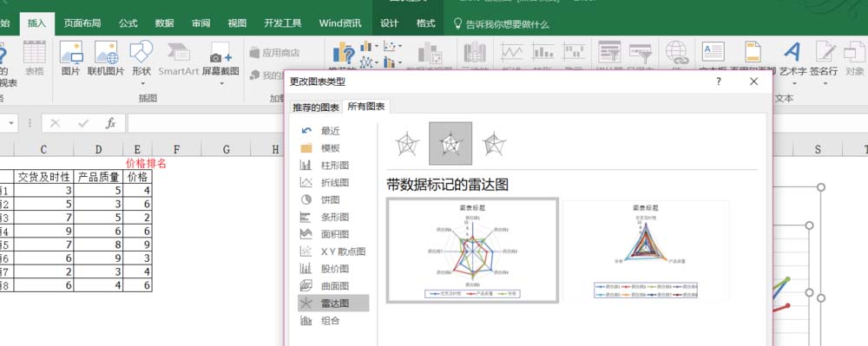Select the plain radar chart subtype icon
The height and width of the screenshot is (346, 868).
(x=407, y=144)
